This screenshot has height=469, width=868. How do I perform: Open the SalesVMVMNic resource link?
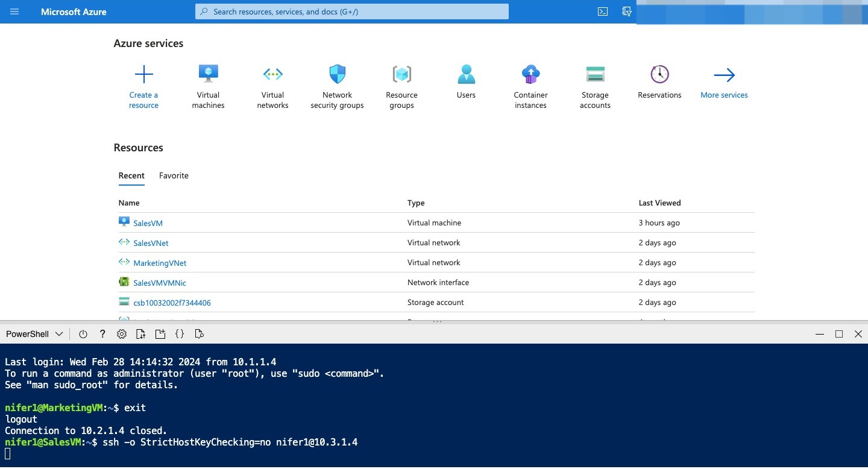click(160, 283)
